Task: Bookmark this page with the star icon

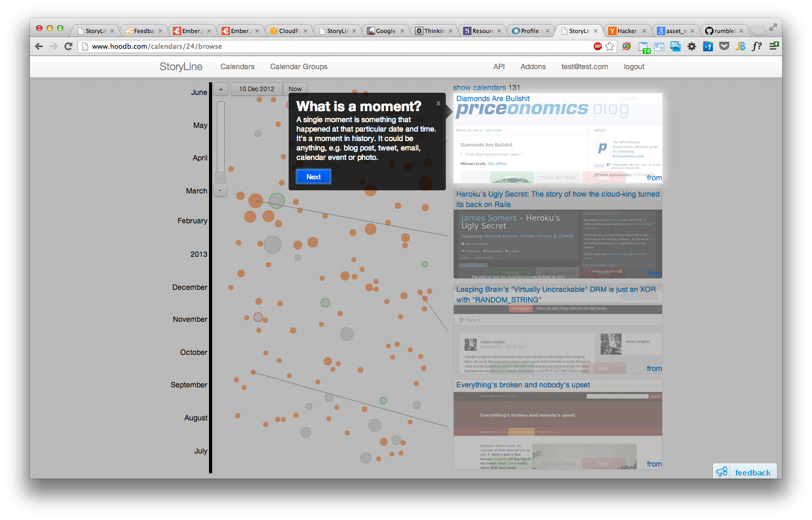Action: coord(609,46)
